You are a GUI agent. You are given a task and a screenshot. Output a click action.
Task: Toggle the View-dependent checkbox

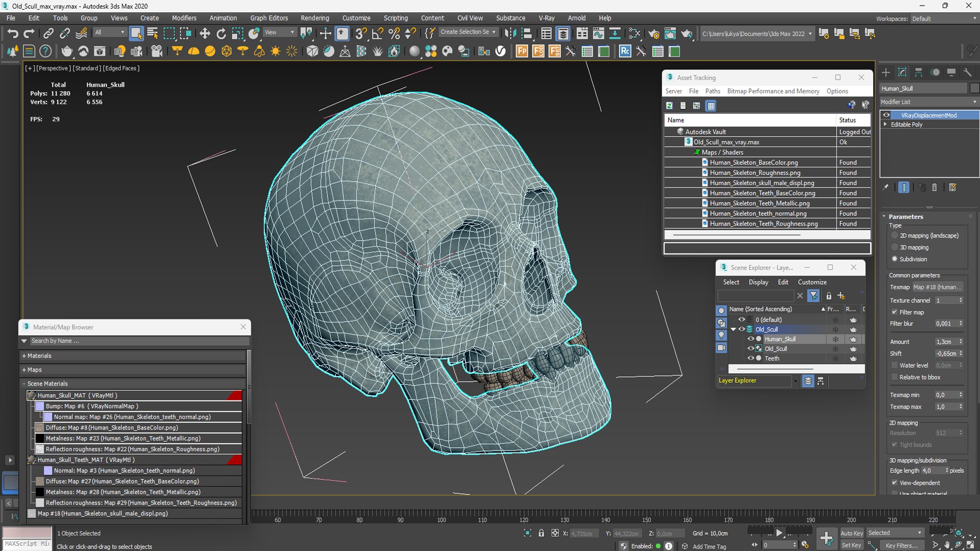click(894, 483)
